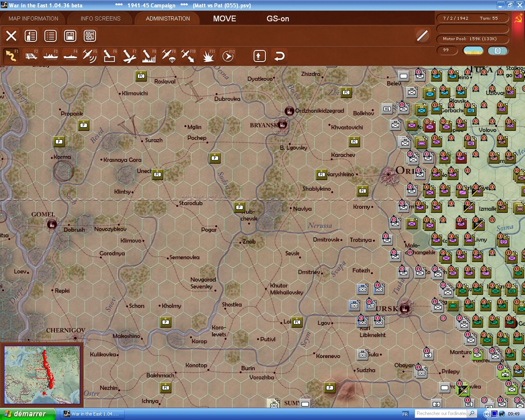Select the F2 rail mode icon
The width and height of the screenshot is (525, 420).
(x=31, y=56)
